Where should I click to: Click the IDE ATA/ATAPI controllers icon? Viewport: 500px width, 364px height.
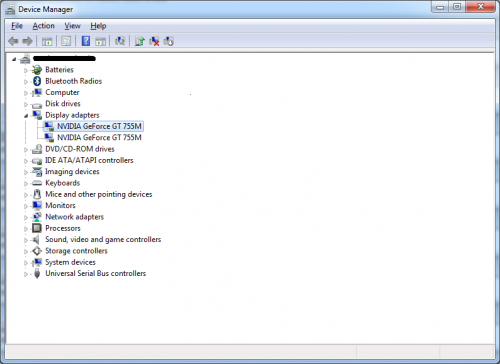pyautogui.click(x=37, y=161)
